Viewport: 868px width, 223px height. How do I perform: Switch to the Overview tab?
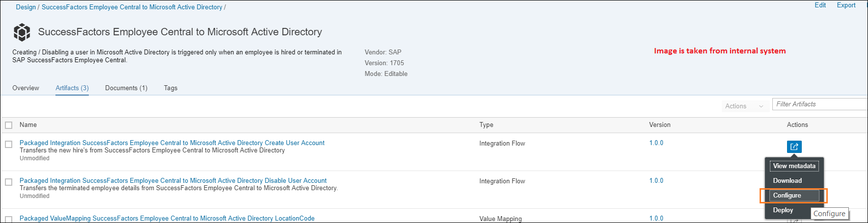point(26,88)
